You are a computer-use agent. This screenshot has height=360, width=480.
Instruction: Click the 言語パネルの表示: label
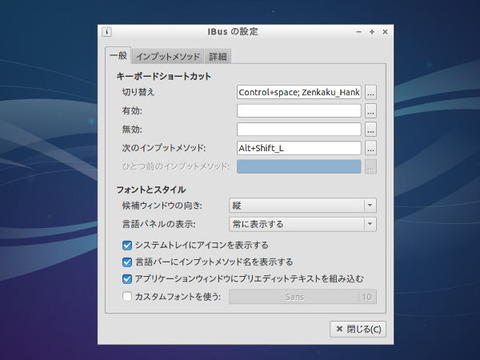(159, 224)
